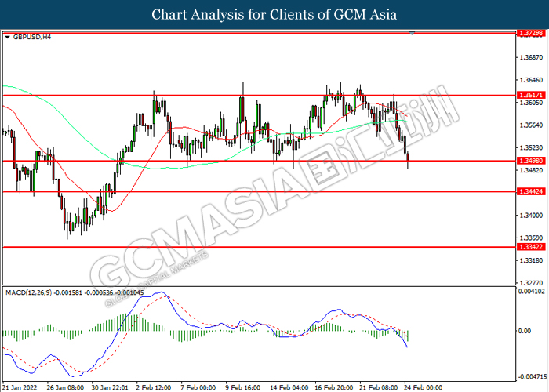Select the GBPUSD,H4 symbol label
This screenshot has width=549, height=392.
32,37
